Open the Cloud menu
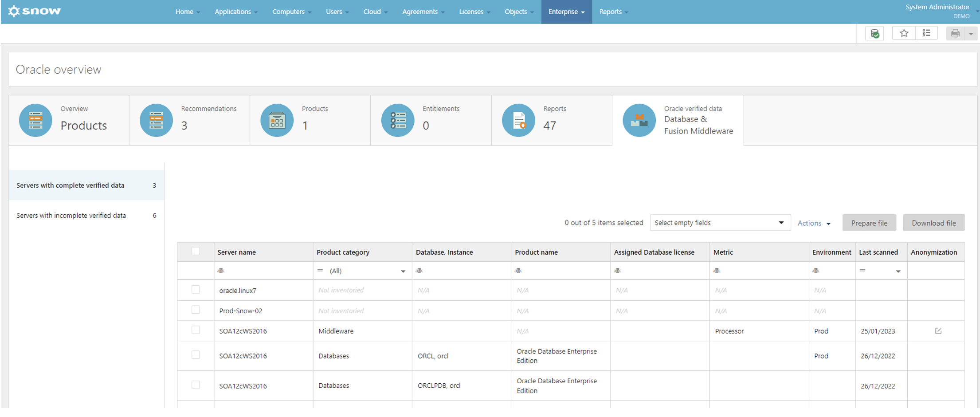The width and height of the screenshot is (980, 417). 375,12
